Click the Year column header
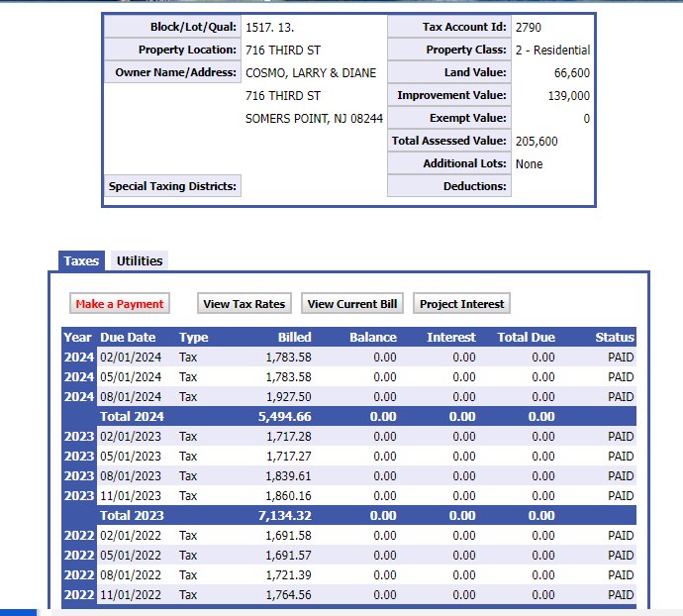The width and height of the screenshot is (683, 616). [x=77, y=337]
